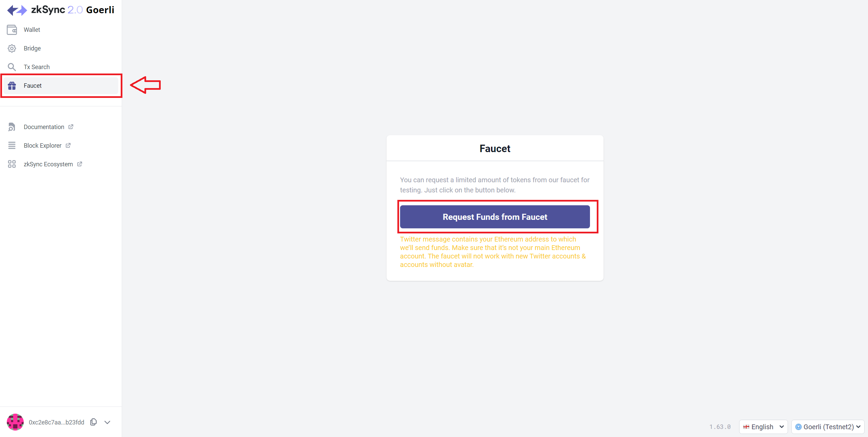Image resolution: width=868 pixels, height=437 pixels.
Task: Open the Goerli (Testnet2) network dropdown
Action: coord(828,427)
